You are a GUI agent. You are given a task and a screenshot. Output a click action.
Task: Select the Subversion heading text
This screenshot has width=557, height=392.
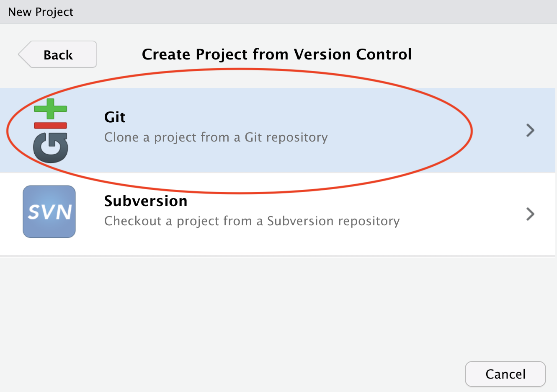(x=146, y=201)
